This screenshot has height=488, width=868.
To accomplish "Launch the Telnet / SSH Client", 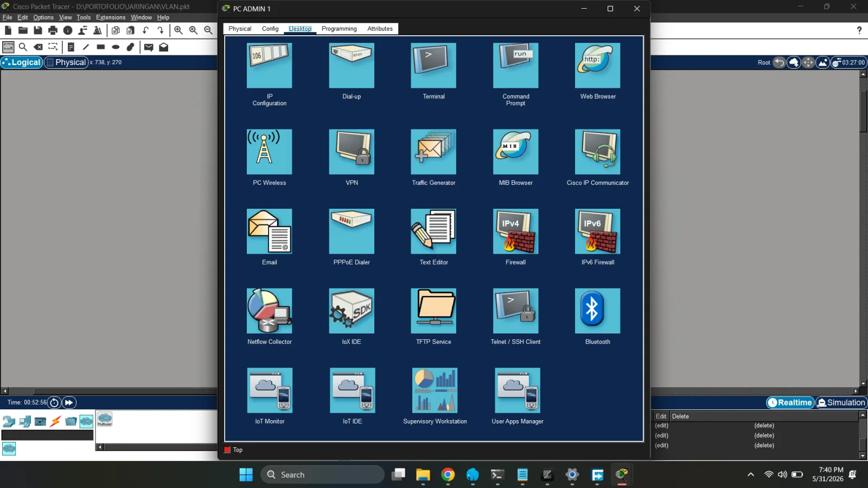I will click(515, 311).
